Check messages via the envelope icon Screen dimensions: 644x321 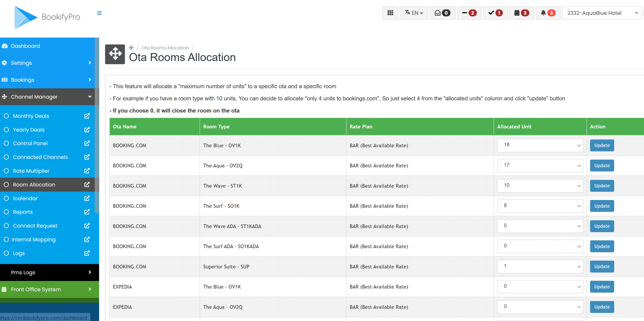tap(442, 13)
